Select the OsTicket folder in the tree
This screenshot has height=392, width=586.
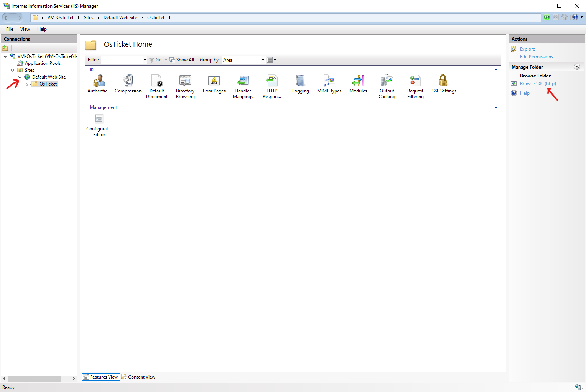tap(48, 84)
